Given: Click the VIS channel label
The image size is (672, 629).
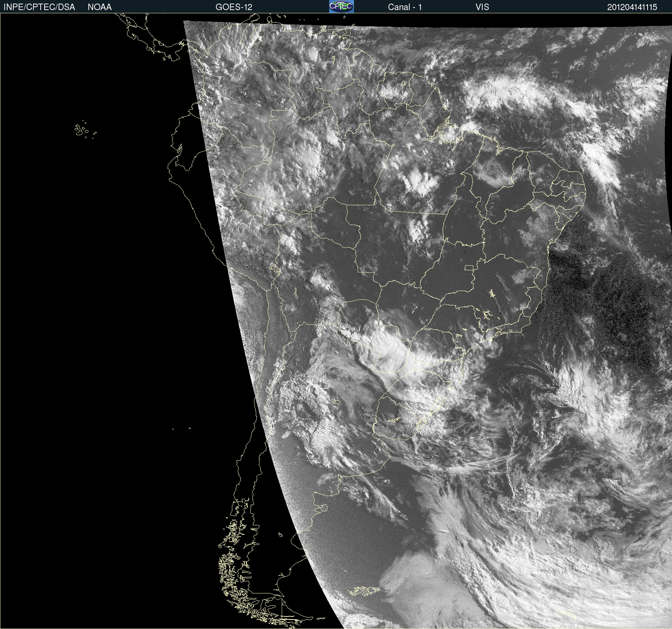Looking at the screenshot, I should pos(482,7).
